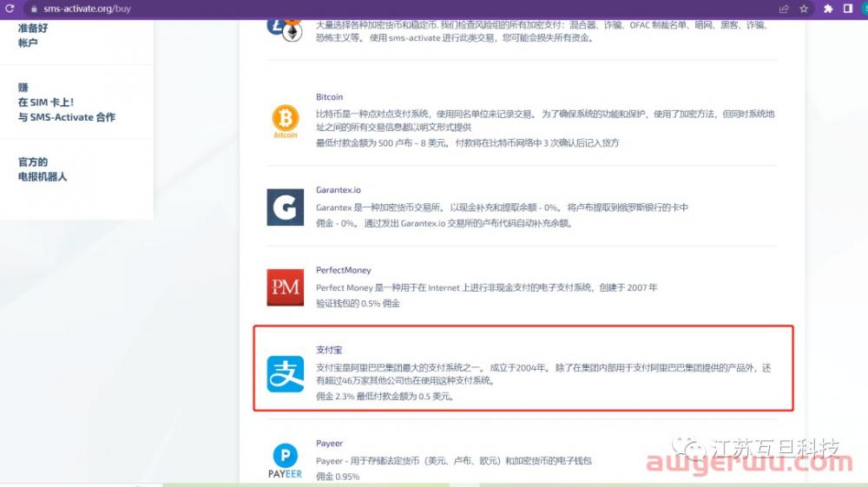868x487 pixels.
Task: Click the 佣金 2.3% 最低付款金额为 0.5 美元 text
Action: point(385,396)
